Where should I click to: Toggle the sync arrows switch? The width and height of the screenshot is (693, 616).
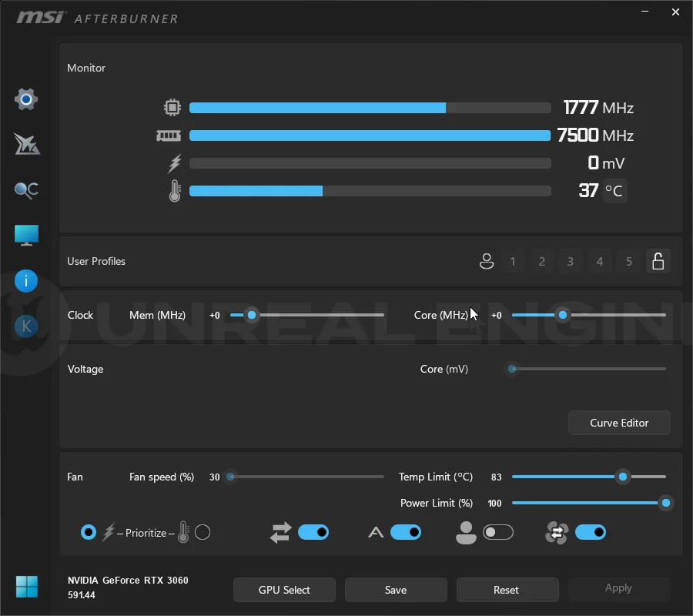(313, 532)
